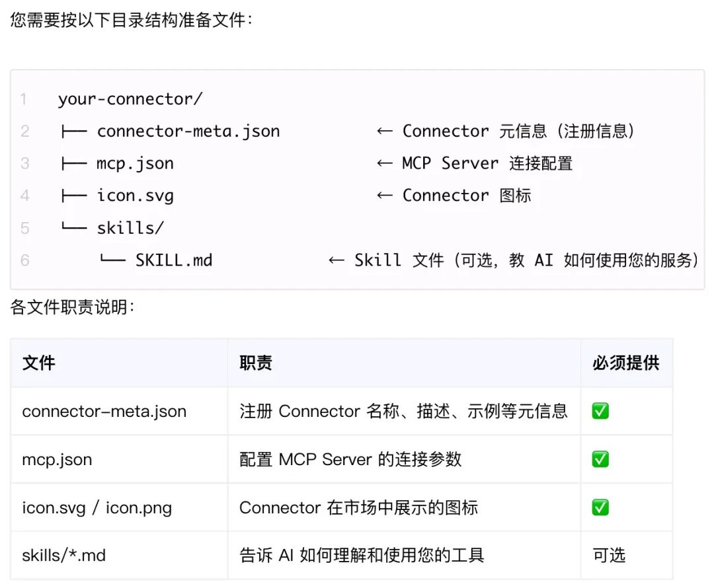This screenshot has width=714, height=588.
Task: Click icon.svg in the directory tree
Action: (136, 196)
